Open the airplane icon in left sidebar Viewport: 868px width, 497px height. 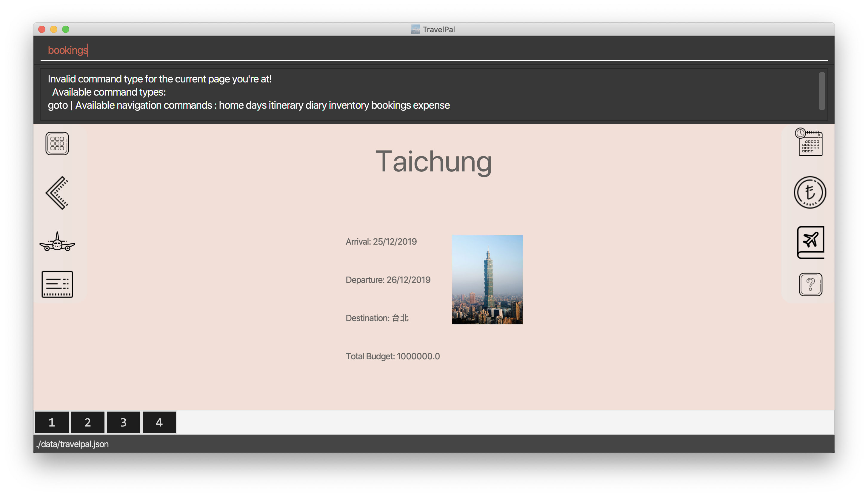pos(57,242)
